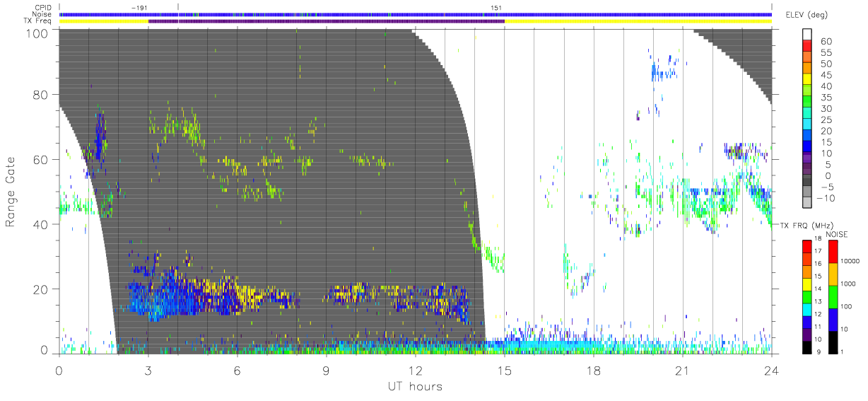The width and height of the screenshot is (868, 401).
Task: Click the "12" label on TX FRQ colorbar
Action: pyautogui.click(x=818, y=314)
